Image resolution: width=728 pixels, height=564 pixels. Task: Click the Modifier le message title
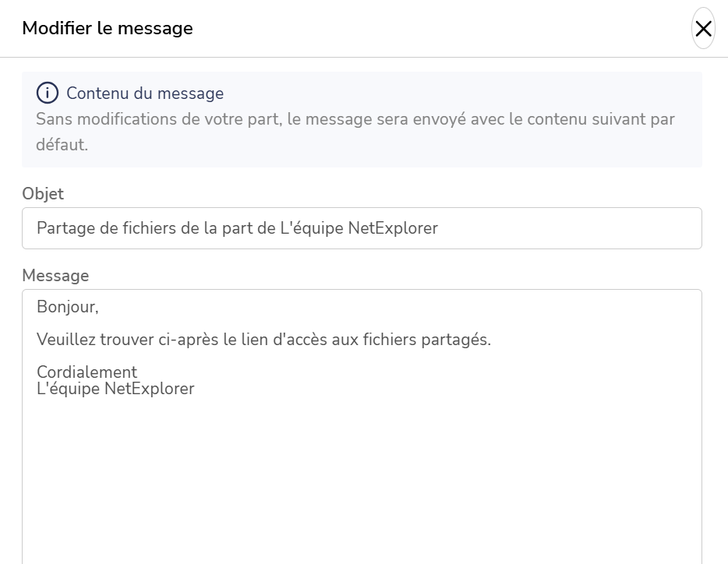click(x=108, y=28)
